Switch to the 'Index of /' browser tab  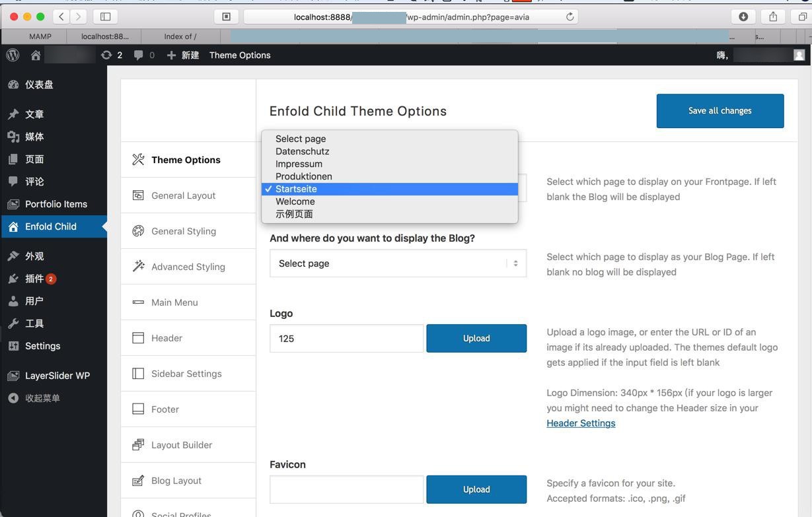click(x=180, y=36)
